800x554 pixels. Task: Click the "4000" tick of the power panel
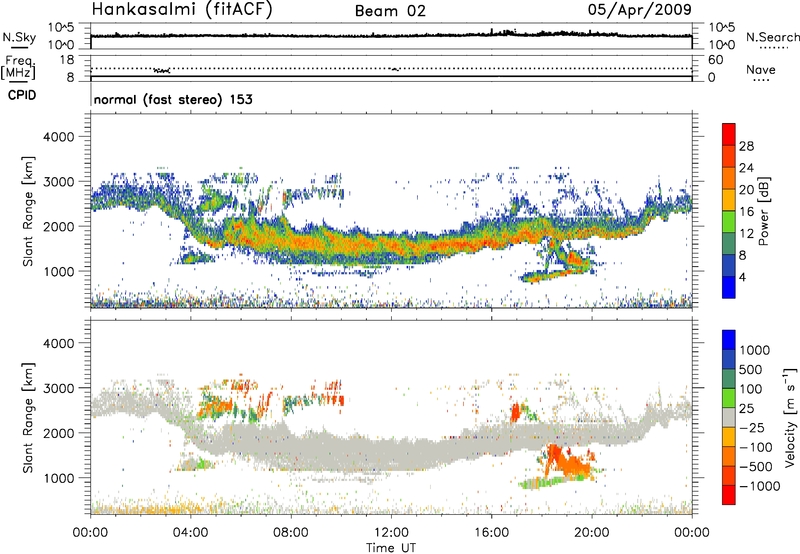tap(58, 137)
